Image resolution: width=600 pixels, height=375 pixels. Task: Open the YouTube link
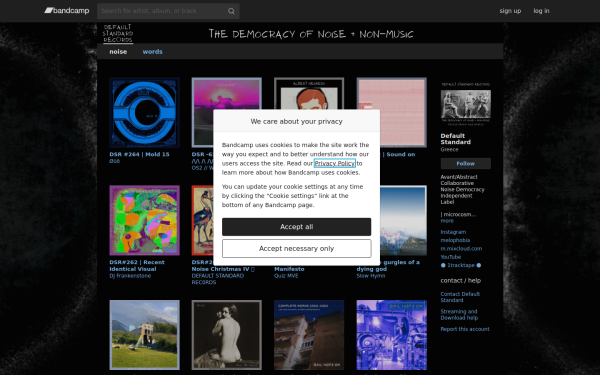pos(451,257)
